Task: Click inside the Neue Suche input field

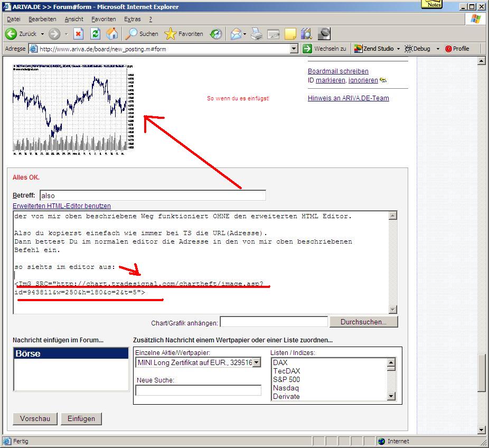Action: tap(198, 390)
